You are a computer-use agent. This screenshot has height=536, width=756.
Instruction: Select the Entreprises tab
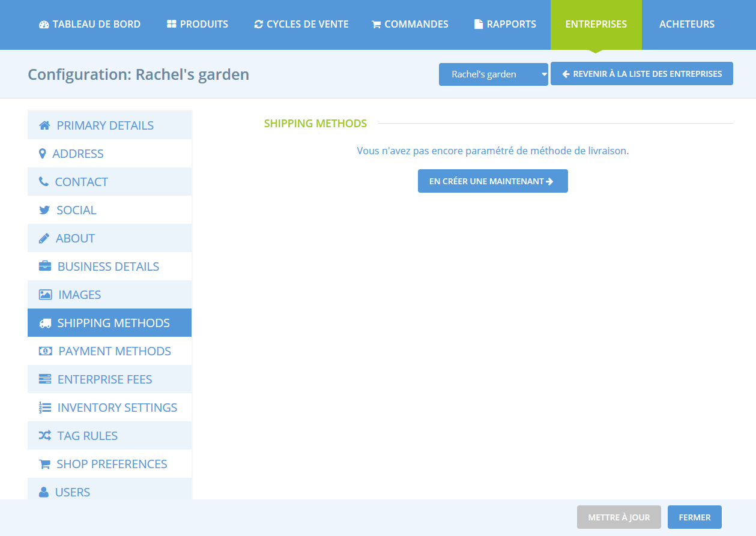point(596,25)
